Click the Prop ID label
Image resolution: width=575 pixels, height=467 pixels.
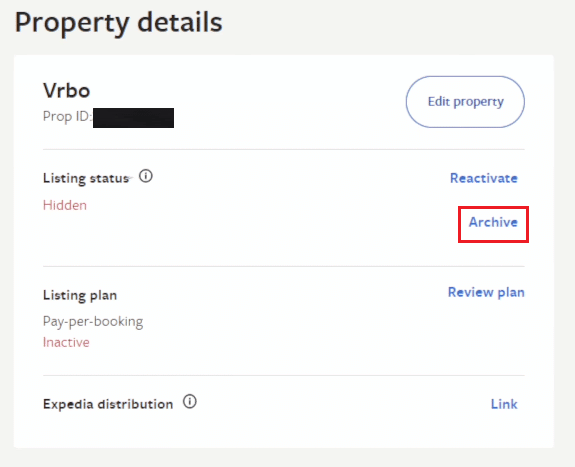point(67,117)
